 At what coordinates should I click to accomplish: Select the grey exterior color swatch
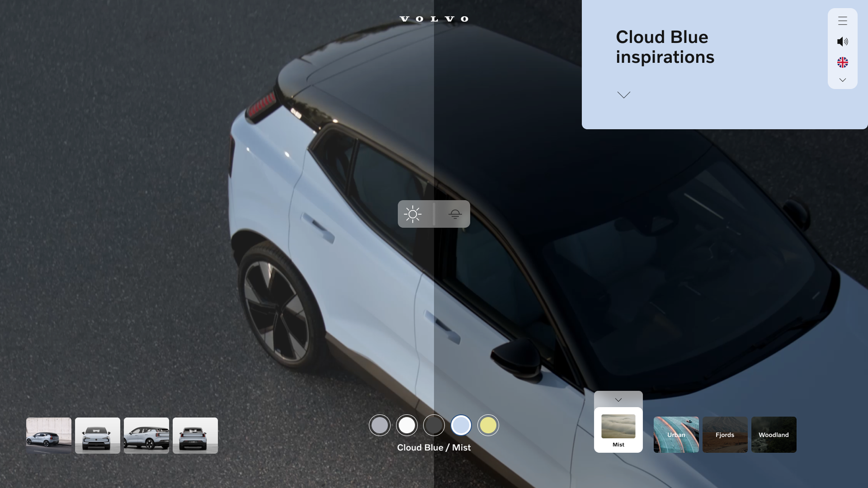click(380, 425)
